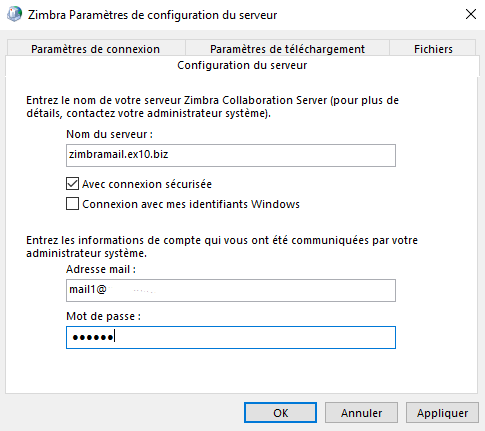Screen dimensions: 485x431
Task: Uncheck Avec connexion sécurisée checkbox
Action: (72, 184)
